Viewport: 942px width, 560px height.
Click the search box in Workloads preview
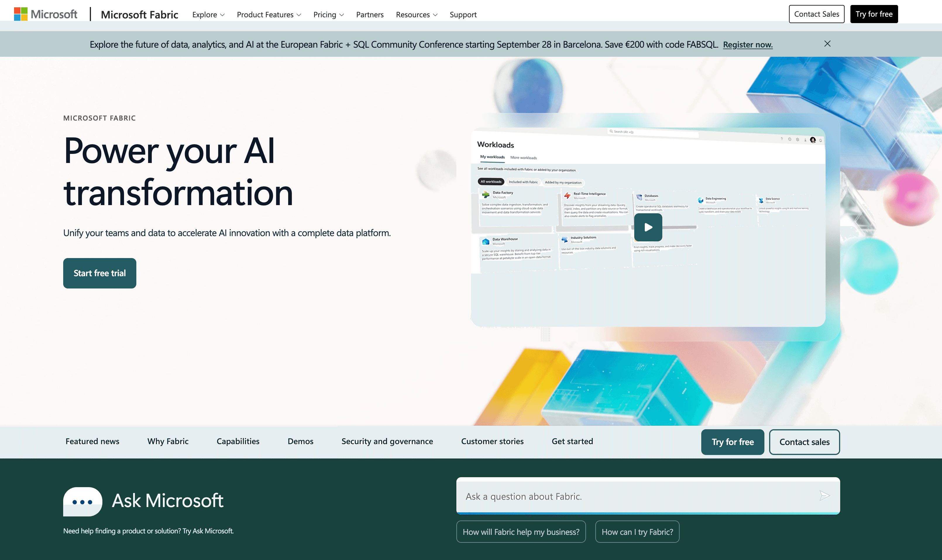(x=653, y=133)
